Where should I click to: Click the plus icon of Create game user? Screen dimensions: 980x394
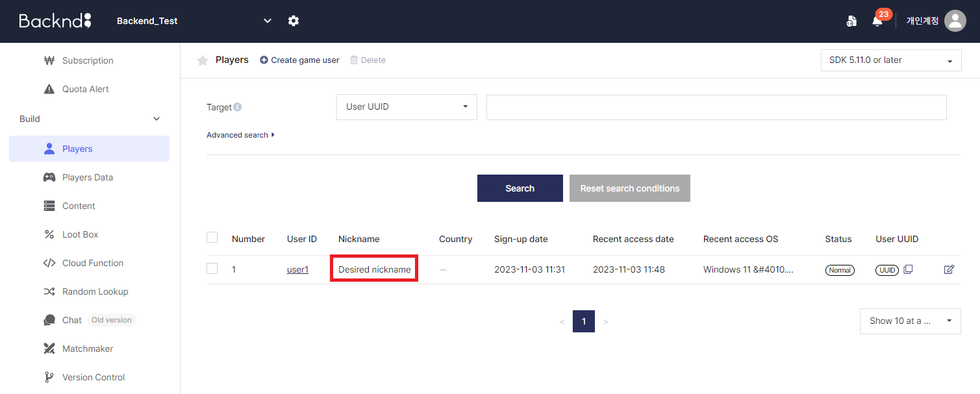coord(264,60)
